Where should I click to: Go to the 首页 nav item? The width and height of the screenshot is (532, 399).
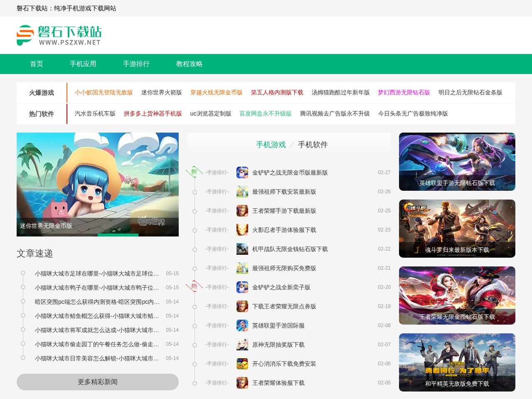pos(37,64)
